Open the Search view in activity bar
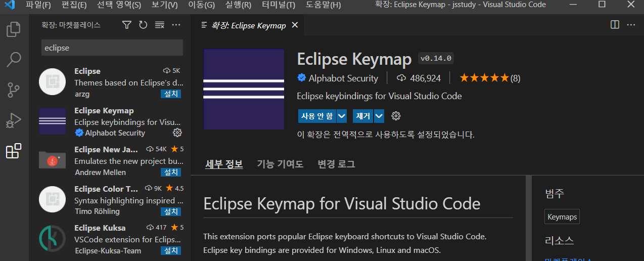This screenshot has height=261, width=644. point(14,60)
